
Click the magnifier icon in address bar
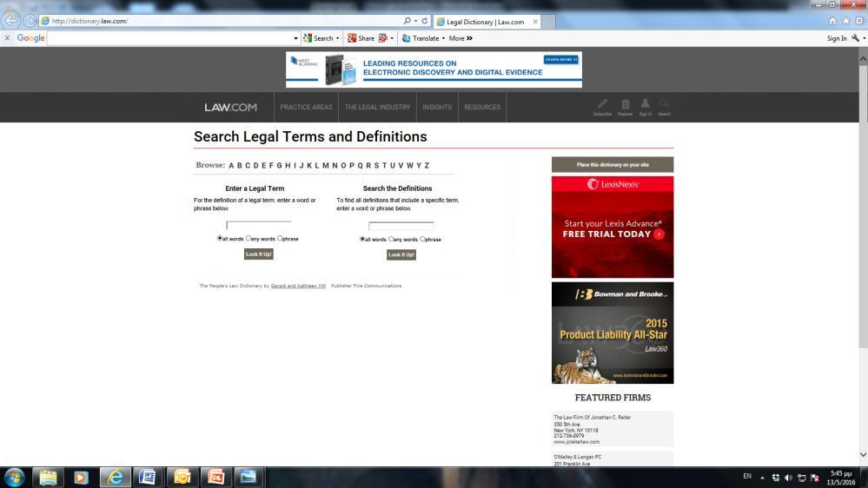407,21
